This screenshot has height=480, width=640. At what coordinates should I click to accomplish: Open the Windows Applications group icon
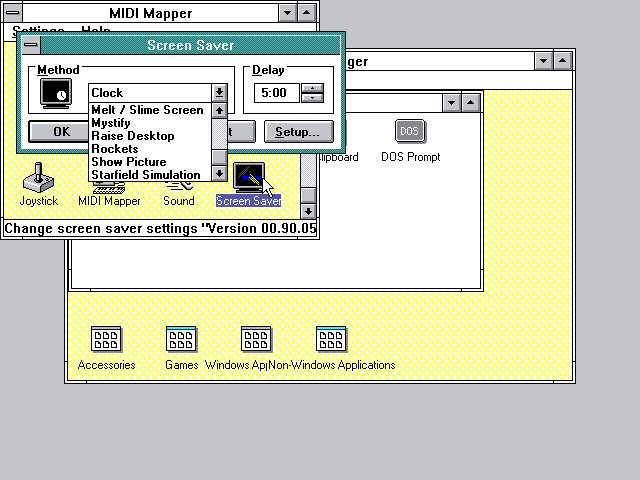point(256,339)
